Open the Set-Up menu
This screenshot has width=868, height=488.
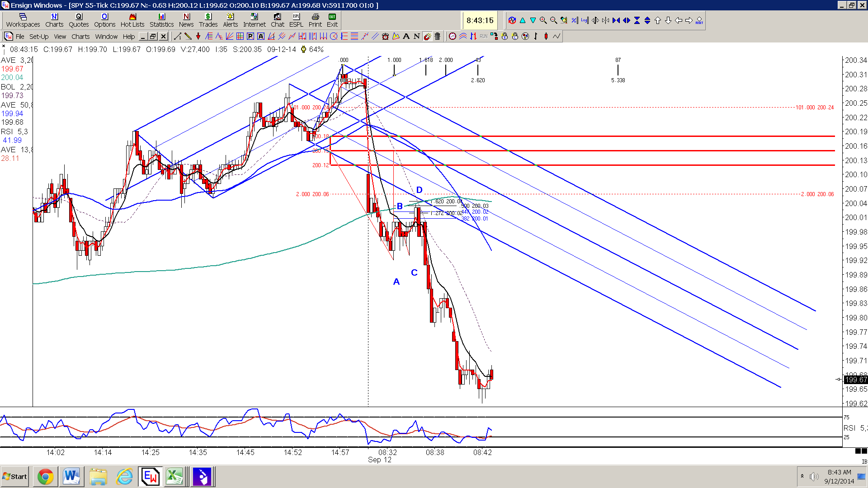tap(39, 37)
